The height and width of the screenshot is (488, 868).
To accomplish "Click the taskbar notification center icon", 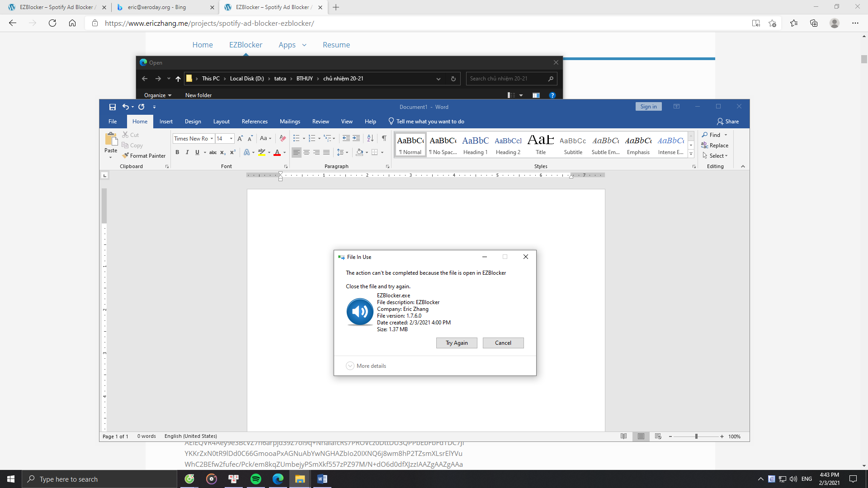I will (853, 479).
